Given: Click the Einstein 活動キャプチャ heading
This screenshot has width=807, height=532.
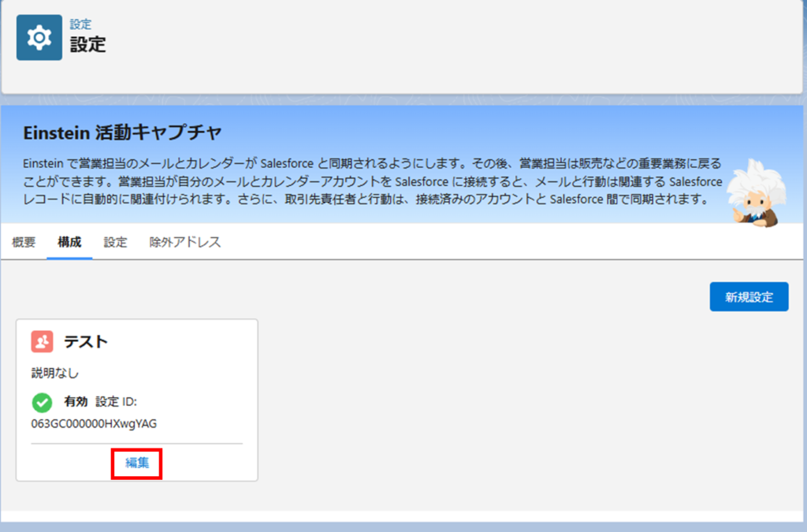Looking at the screenshot, I should pos(122,132).
